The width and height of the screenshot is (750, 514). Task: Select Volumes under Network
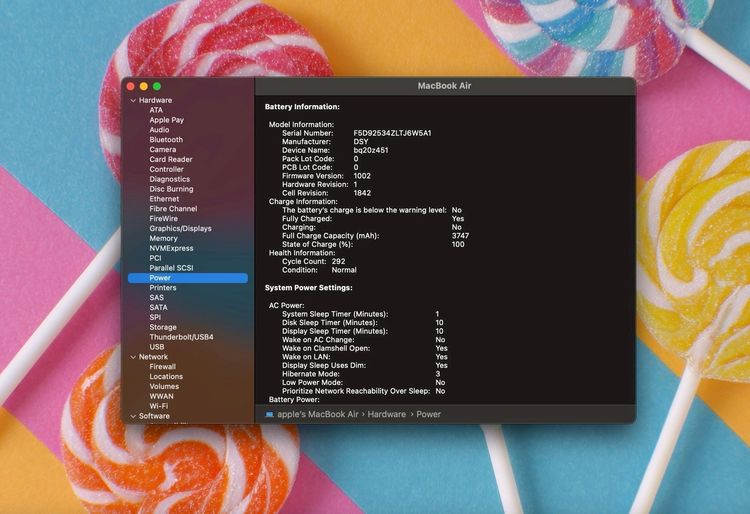[164, 386]
